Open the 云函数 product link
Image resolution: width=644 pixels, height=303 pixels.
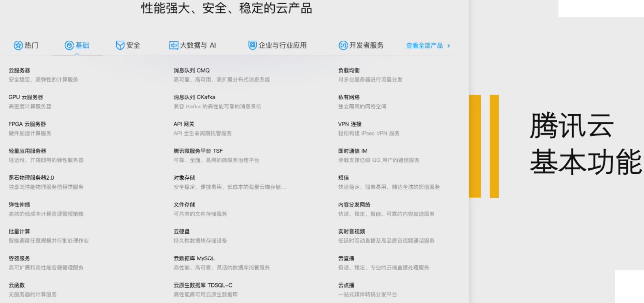point(17,285)
